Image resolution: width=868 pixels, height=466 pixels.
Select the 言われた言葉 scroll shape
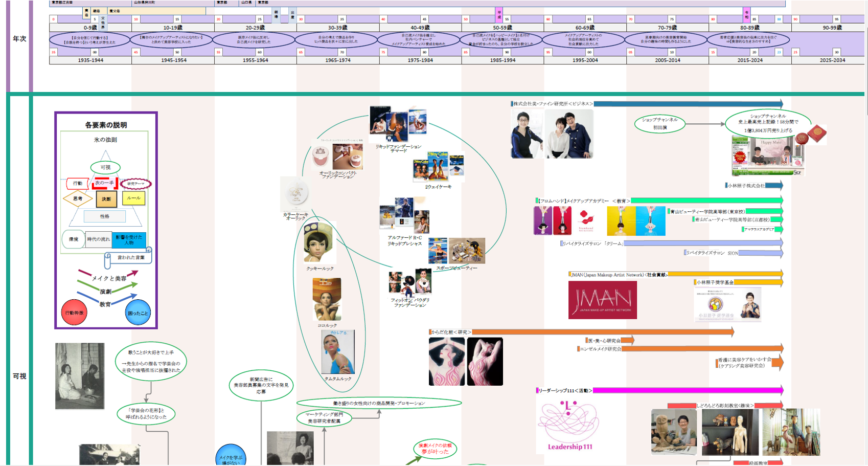pyautogui.click(x=128, y=258)
